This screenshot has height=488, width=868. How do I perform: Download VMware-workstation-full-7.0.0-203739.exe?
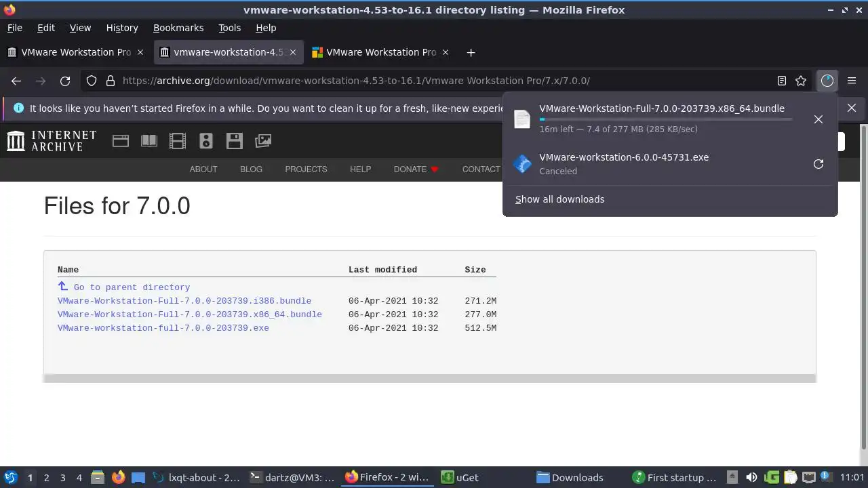pyautogui.click(x=163, y=328)
